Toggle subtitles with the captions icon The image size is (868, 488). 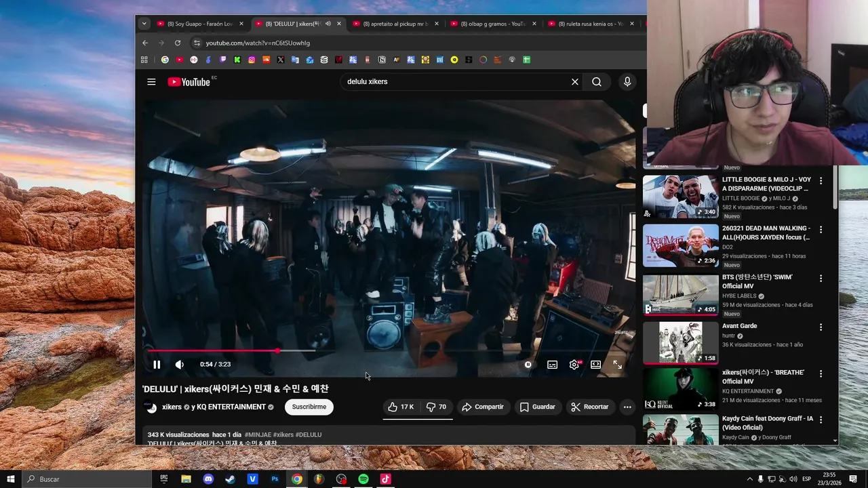tap(553, 365)
